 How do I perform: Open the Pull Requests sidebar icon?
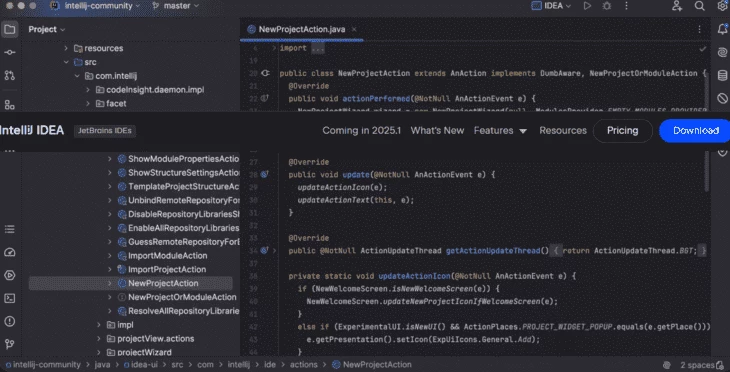pyautogui.click(x=10, y=75)
